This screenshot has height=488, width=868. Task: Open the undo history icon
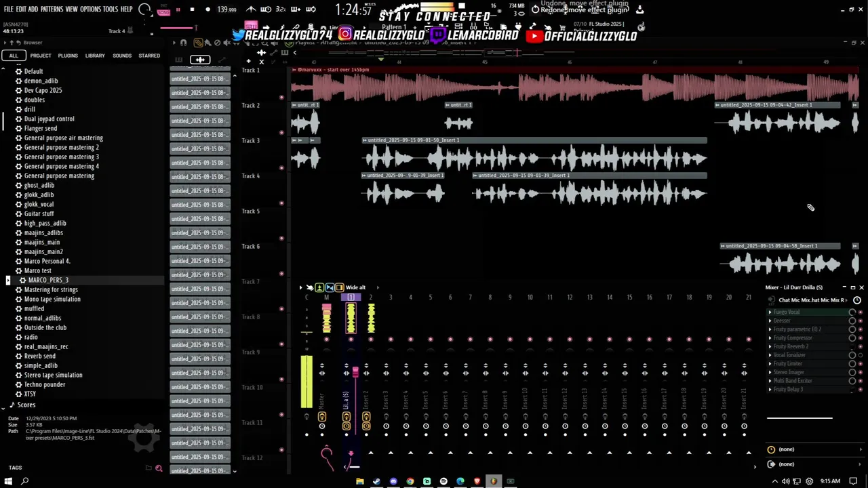pos(535,9)
